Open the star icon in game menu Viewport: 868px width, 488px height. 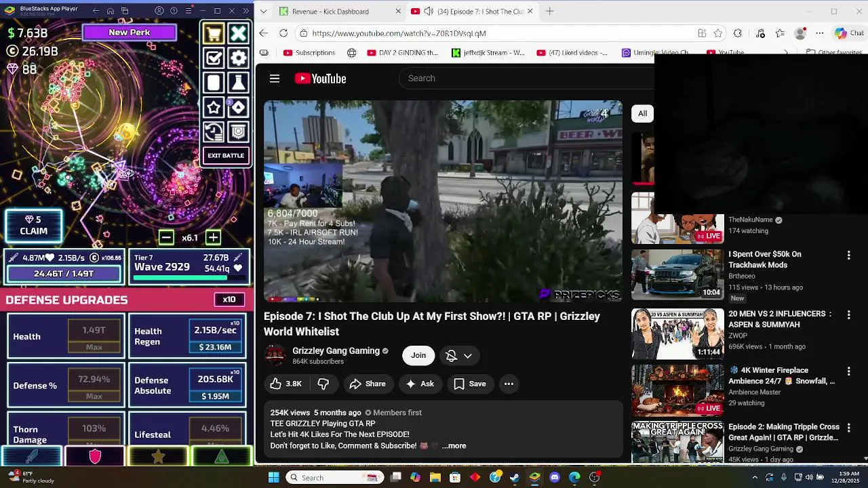tap(214, 107)
